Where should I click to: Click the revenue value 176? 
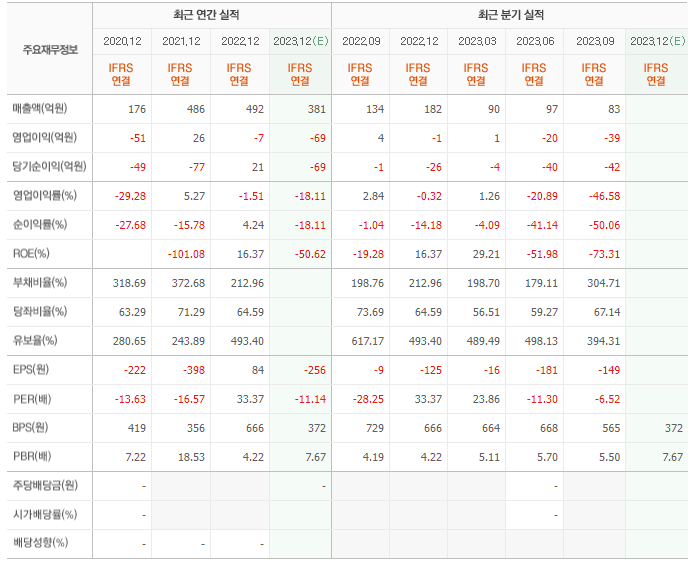137,109
